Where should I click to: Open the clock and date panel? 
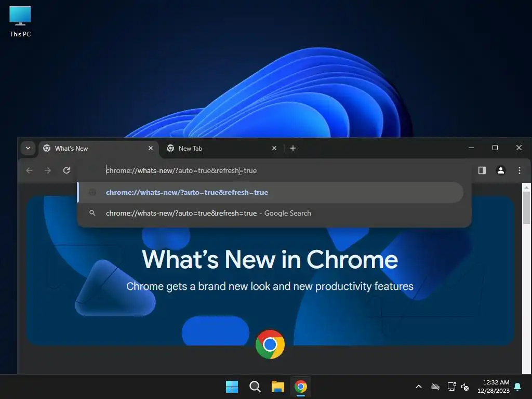point(494,387)
